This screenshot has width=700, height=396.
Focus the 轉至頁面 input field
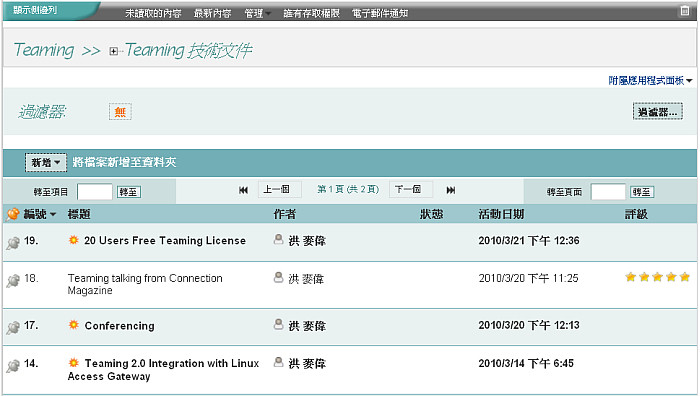point(608,192)
